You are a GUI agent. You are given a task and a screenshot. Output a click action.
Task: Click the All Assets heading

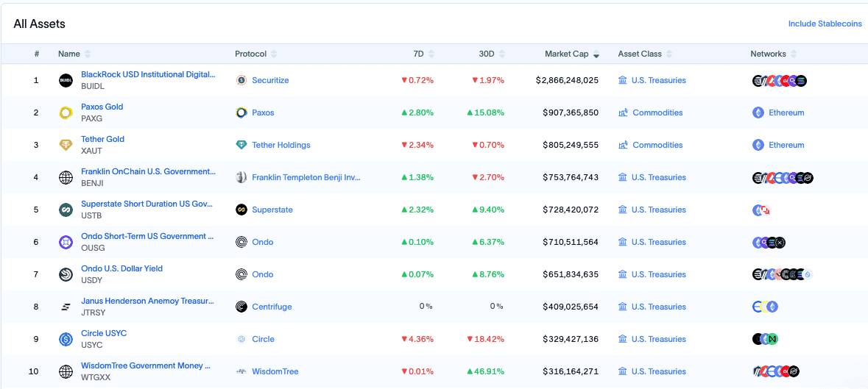(39, 24)
